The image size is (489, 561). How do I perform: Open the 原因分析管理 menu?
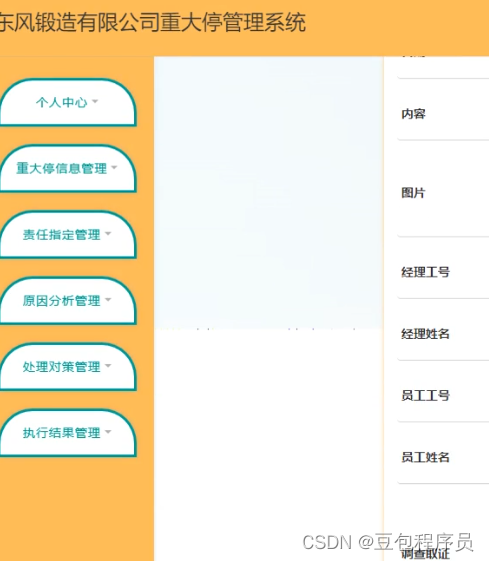pos(68,301)
